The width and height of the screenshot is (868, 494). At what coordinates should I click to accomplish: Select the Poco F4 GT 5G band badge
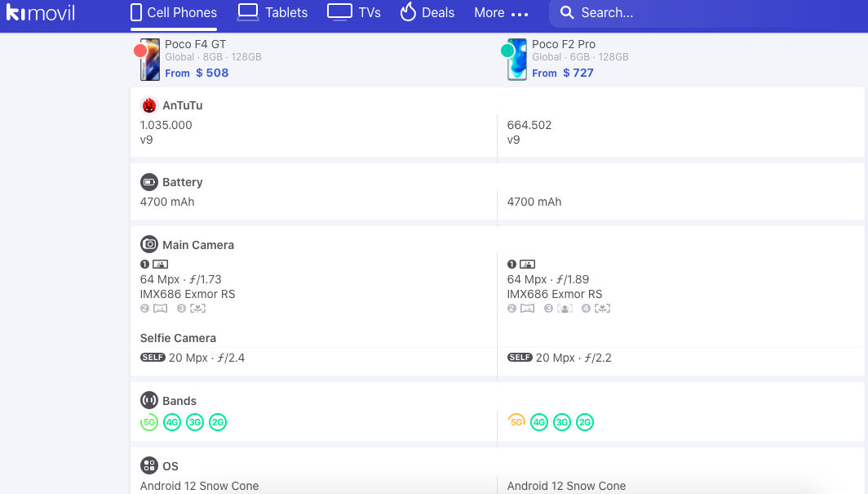148,422
